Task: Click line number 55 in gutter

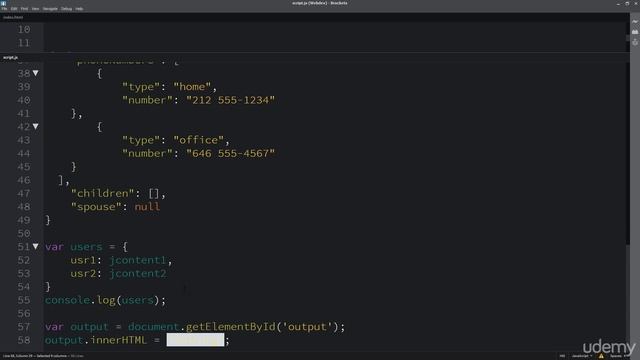Action: tap(24, 300)
